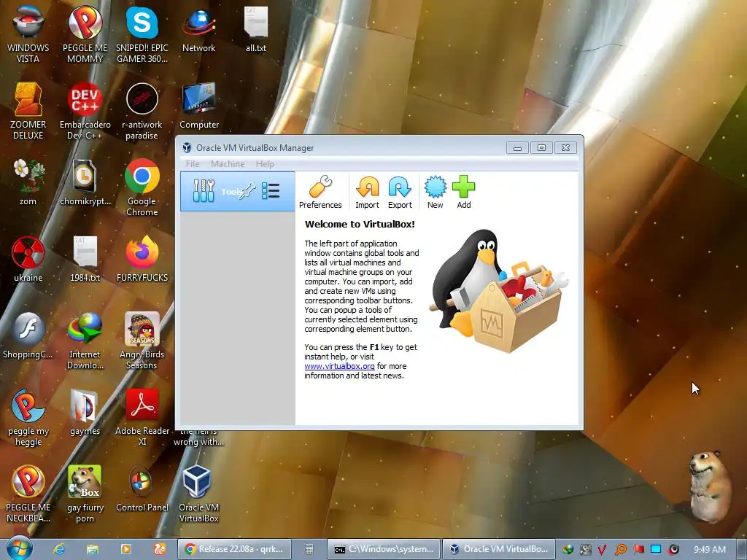Open the Machine menu
The image size is (747, 560).
pos(228,164)
